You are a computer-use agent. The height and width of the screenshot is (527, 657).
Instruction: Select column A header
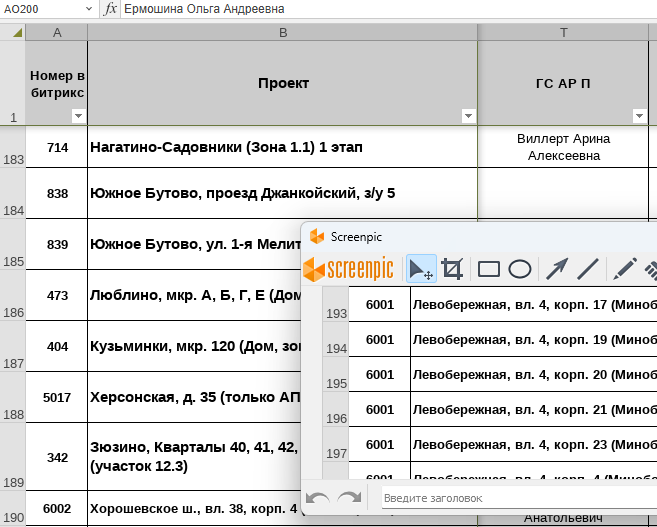57,33
